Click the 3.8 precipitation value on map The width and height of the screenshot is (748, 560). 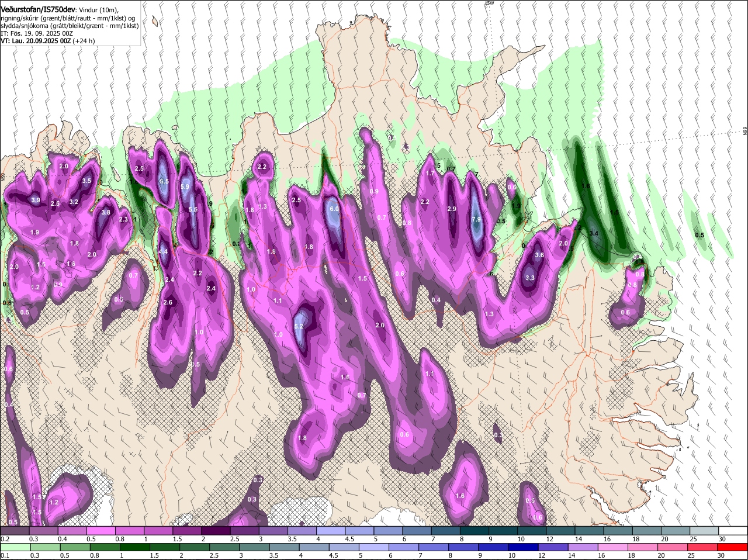coord(106,212)
